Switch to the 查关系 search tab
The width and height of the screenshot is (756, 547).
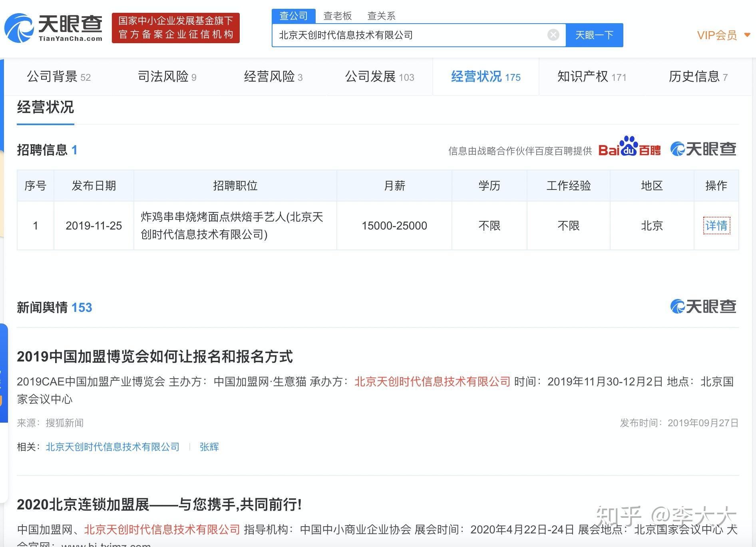coord(381,16)
